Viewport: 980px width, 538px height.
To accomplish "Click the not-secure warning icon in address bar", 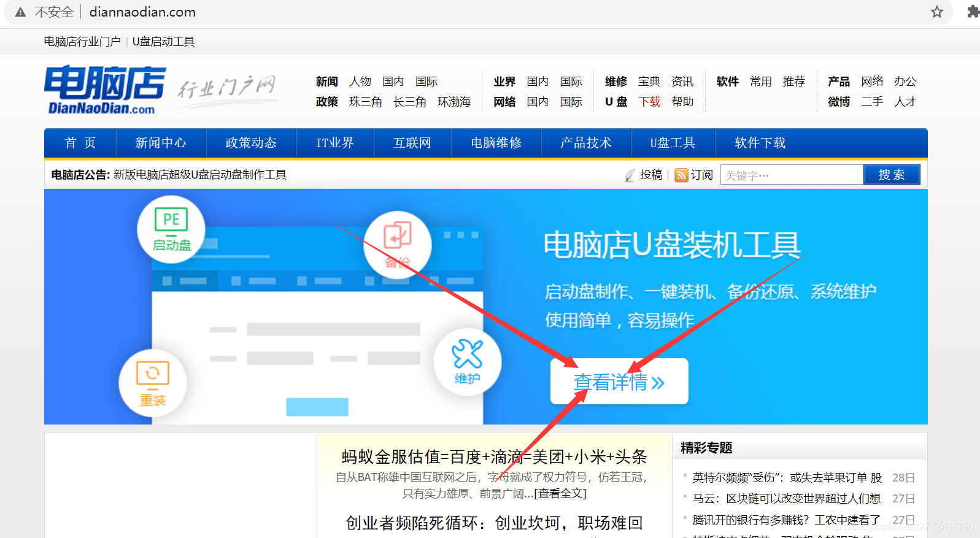I will click(x=20, y=12).
